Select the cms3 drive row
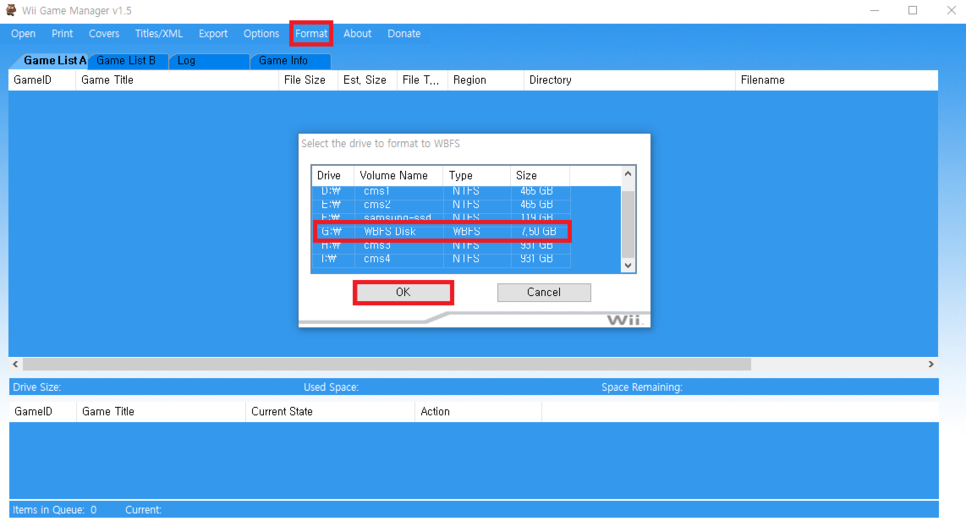 [x=442, y=245]
